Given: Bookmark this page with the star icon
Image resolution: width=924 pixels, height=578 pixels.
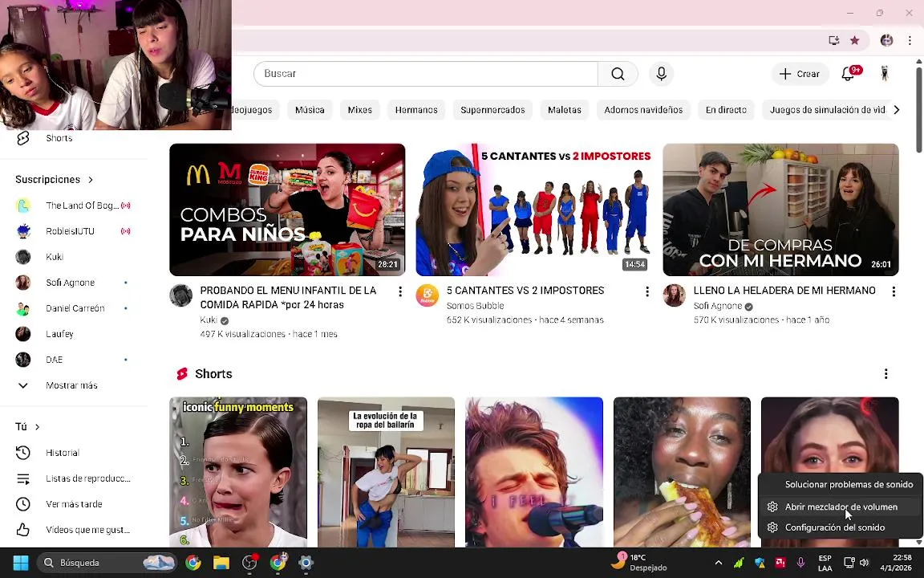Looking at the screenshot, I should pyautogui.click(x=854, y=40).
